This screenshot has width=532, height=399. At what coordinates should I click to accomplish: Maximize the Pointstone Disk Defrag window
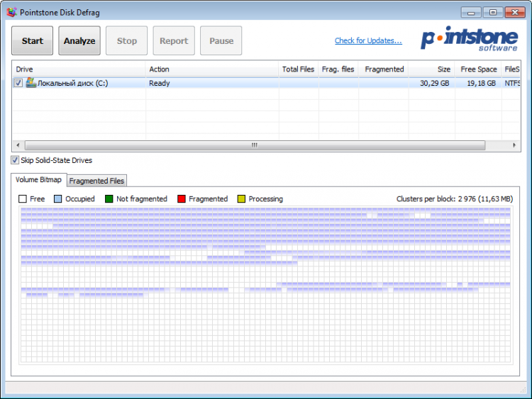493,13
